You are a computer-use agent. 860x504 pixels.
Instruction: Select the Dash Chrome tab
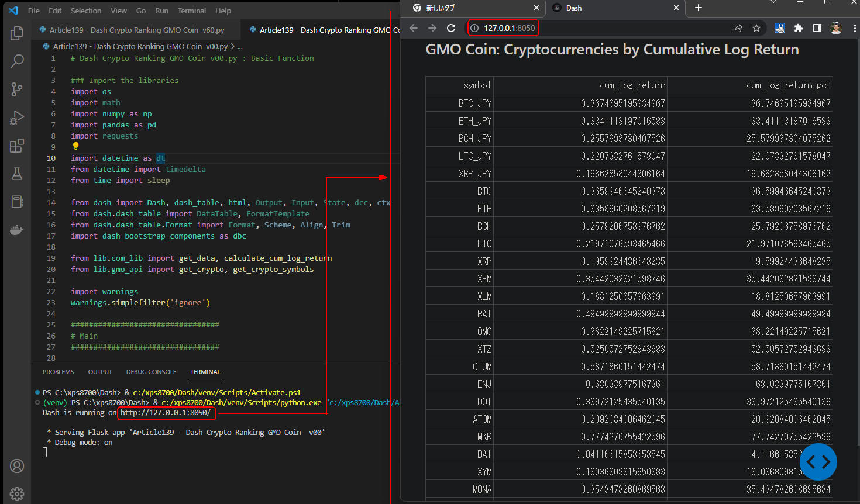(x=615, y=8)
